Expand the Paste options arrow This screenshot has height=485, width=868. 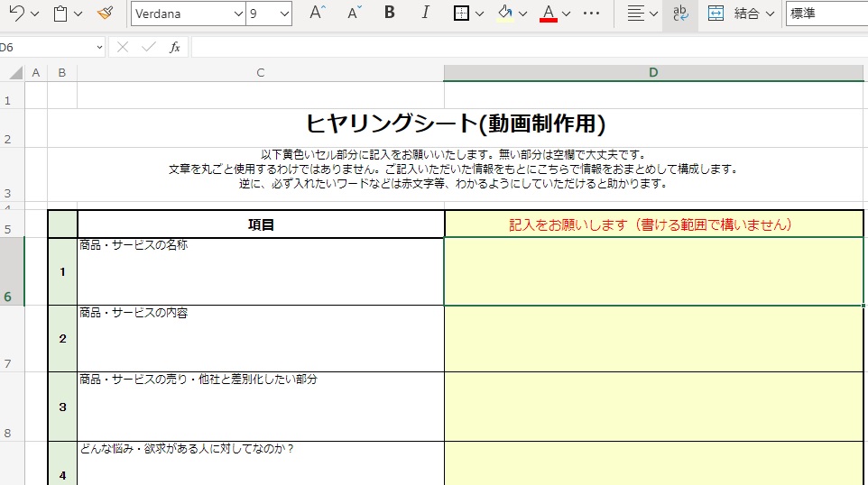click(78, 14)
